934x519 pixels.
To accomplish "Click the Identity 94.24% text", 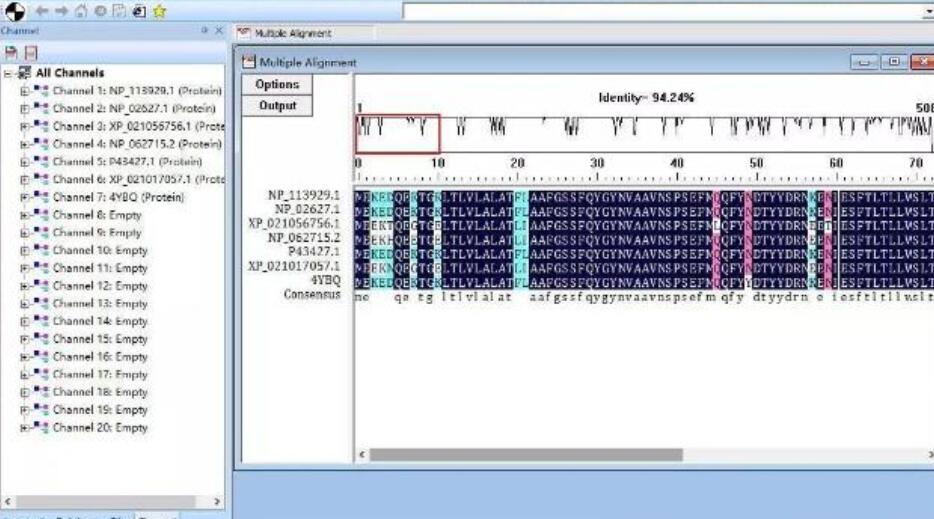I will pyautogui.click(x=646, y=98).
